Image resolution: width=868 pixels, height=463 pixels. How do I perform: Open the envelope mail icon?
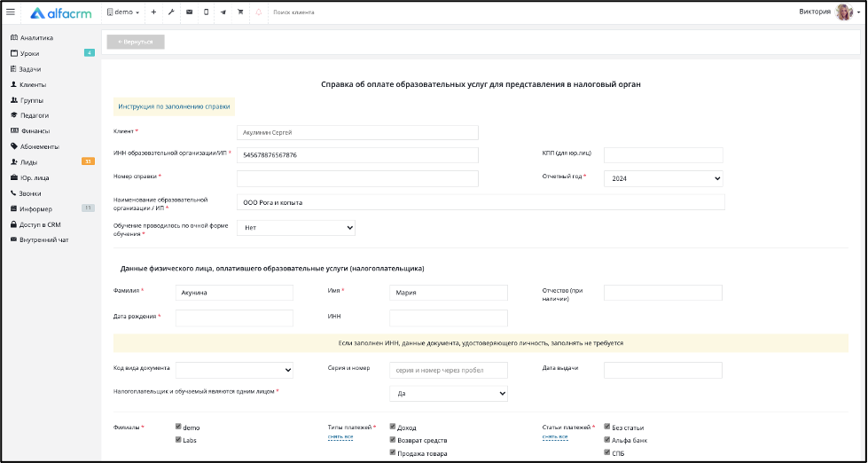[189, 12]
